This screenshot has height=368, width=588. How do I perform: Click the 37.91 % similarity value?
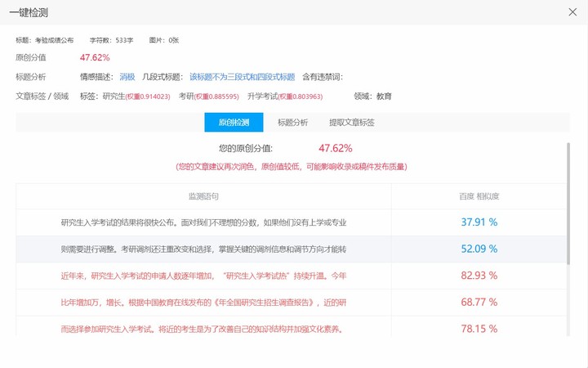pos(479,222)
